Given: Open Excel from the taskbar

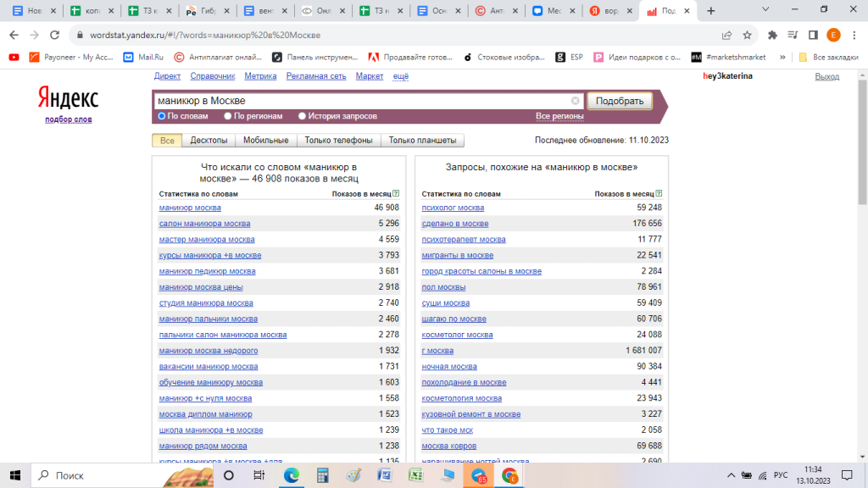Looking at the screenshot, I should tap(415, 475).
